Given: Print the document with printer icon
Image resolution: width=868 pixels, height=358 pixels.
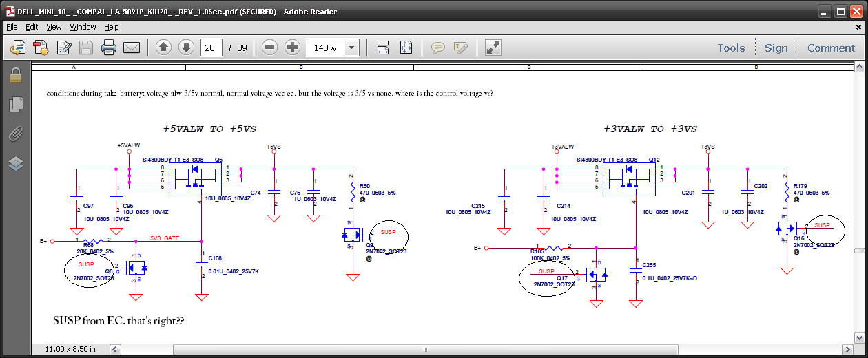Looking at the screenshot, I should click(x=109, y=48).
